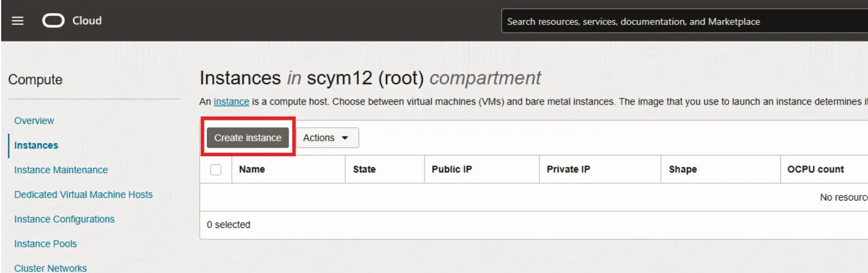Sort by the Name column header
868x273 pixels.
252,169
